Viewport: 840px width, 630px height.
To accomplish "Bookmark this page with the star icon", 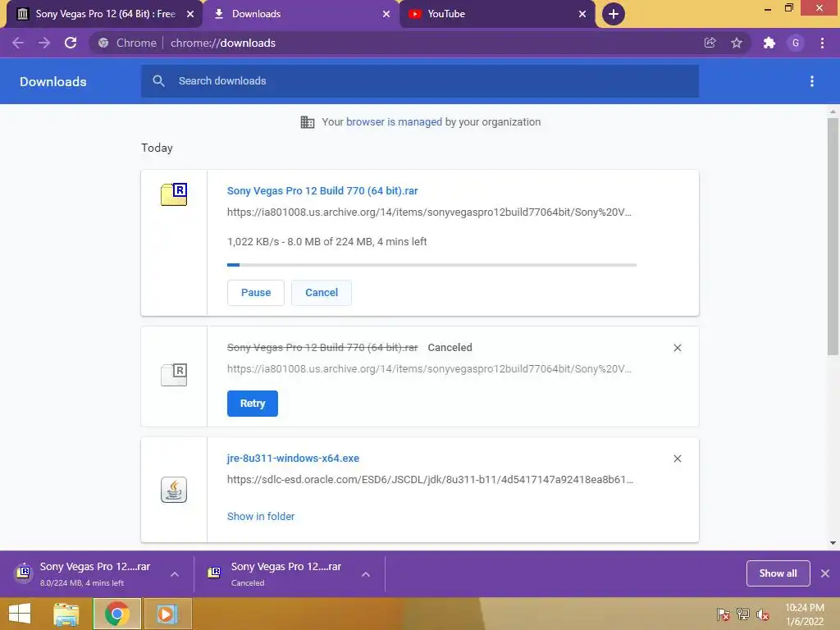I will point(737,43).
